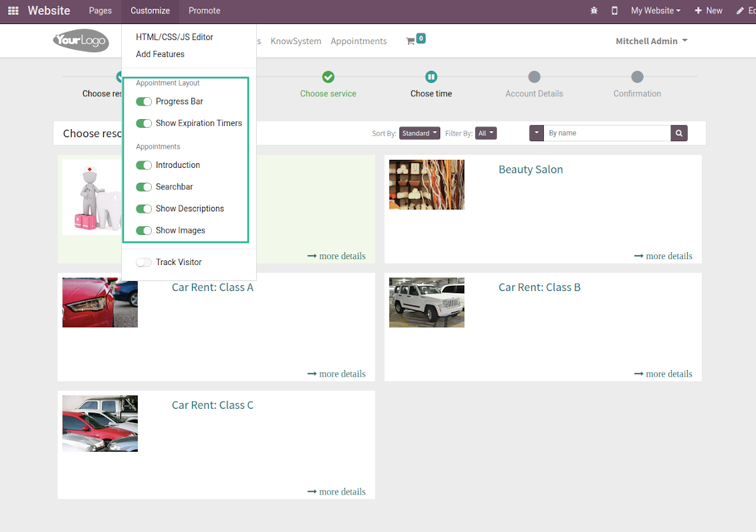Open the Promote menu

coord(204,11)
